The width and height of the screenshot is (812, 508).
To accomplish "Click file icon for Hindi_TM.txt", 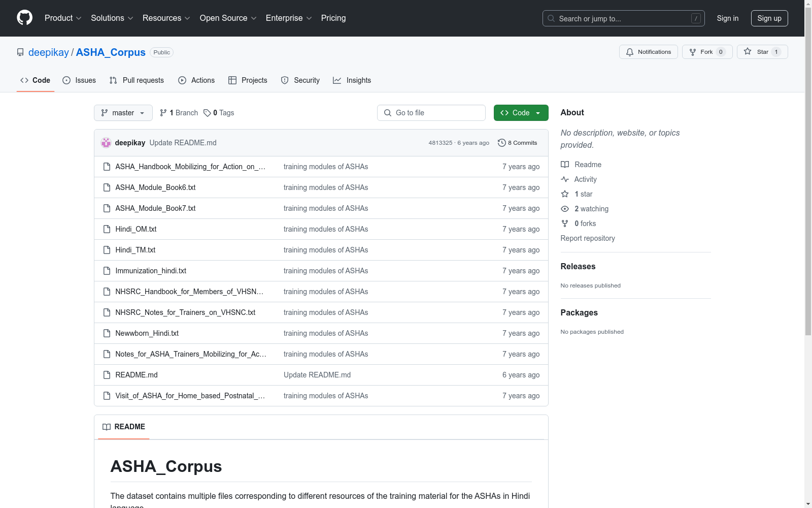I will (107, 250).
